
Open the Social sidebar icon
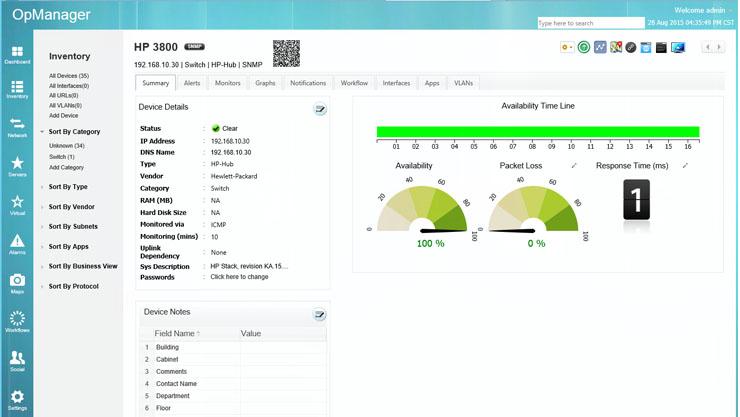click(x=17, y=361)
